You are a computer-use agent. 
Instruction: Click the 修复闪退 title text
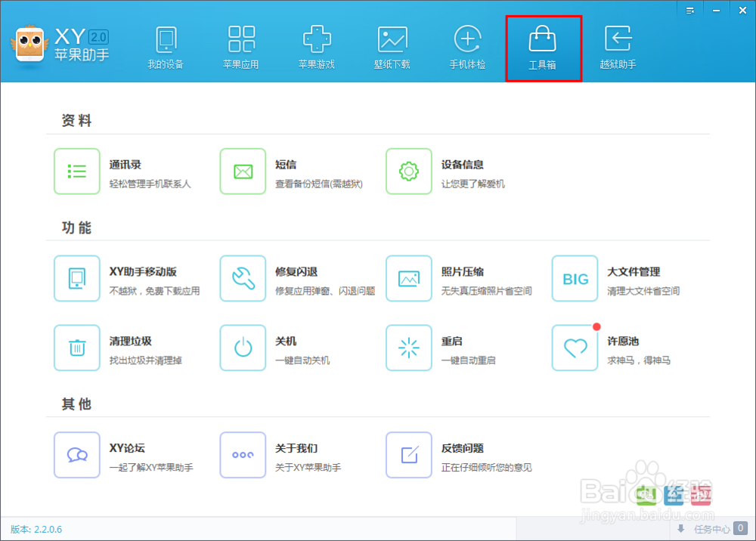296,272
